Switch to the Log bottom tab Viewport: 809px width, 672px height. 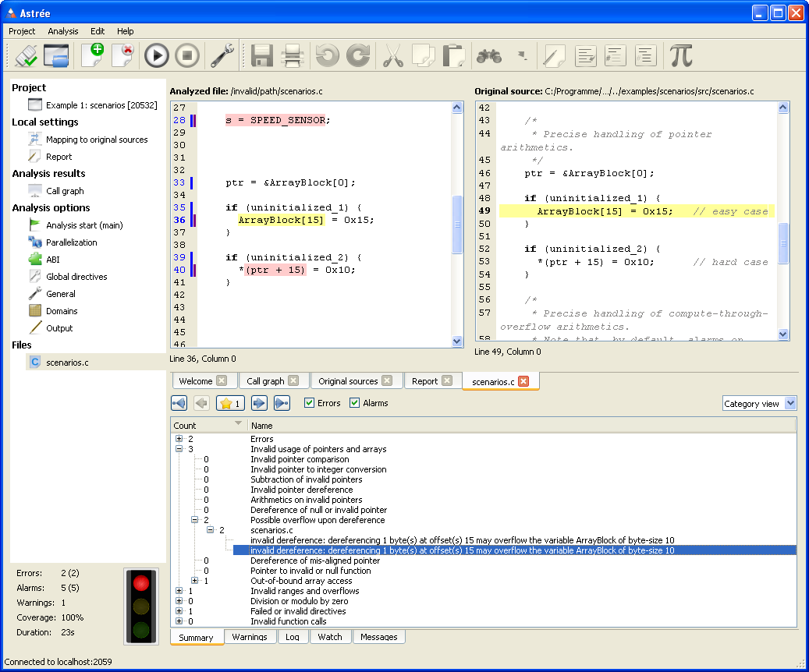(293, 637)
